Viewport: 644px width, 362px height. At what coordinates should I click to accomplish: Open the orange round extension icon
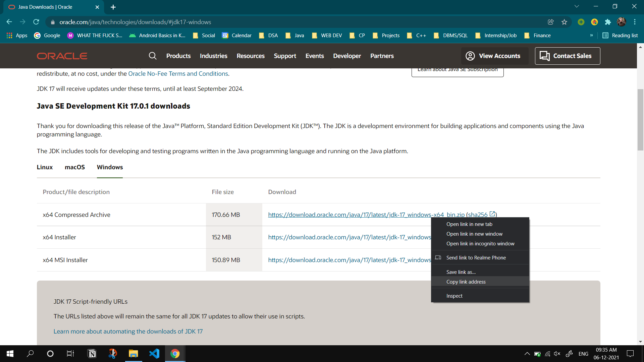click(594, 22)
